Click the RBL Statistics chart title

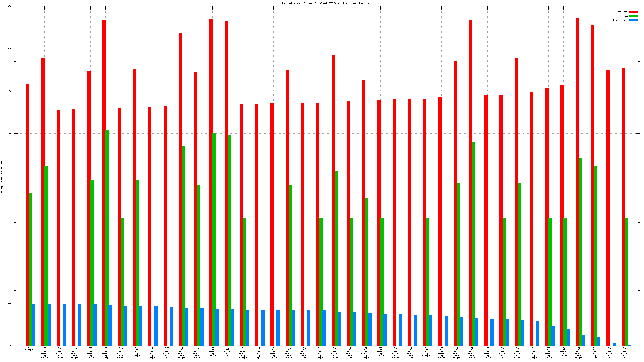[327, 3]
